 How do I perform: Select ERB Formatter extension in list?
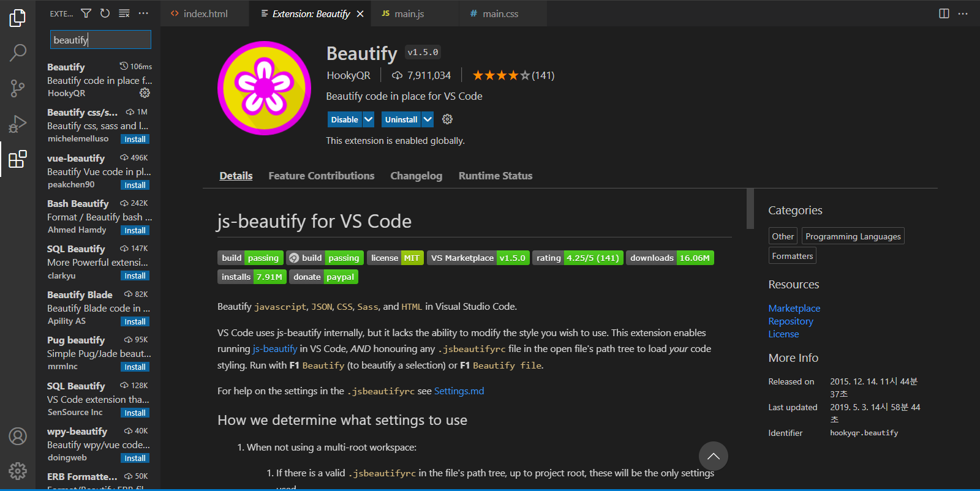click(x=99, y=479)
